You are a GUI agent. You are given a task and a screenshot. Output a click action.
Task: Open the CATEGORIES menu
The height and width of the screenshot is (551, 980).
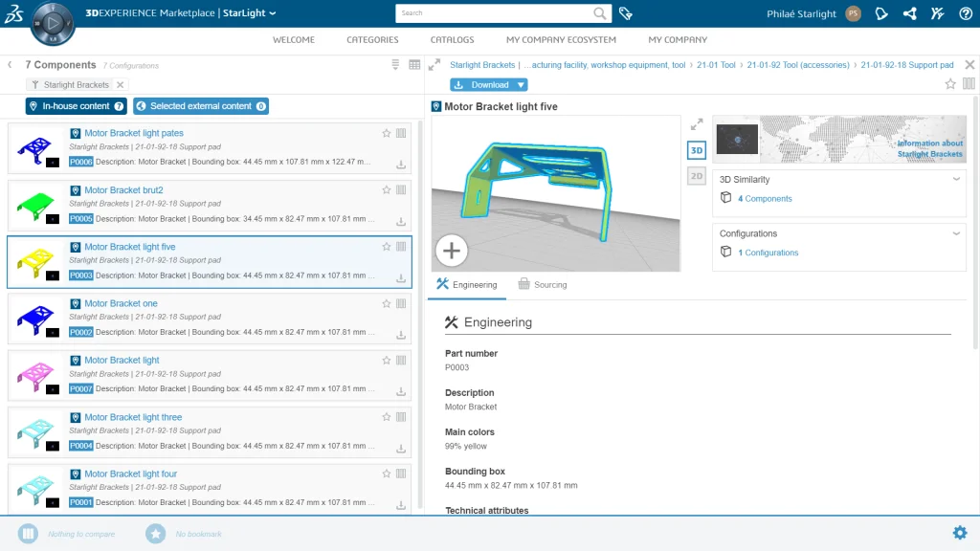coord(372,40)
